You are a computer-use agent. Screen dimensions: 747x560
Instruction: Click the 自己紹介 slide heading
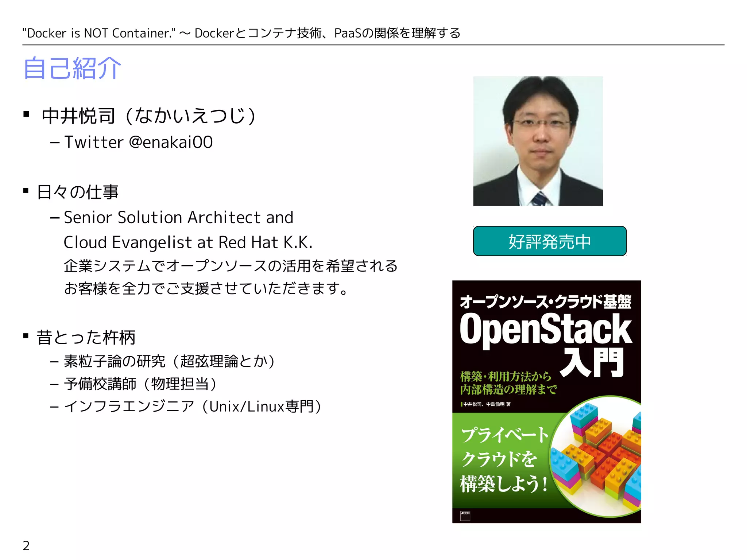point(72,68)
